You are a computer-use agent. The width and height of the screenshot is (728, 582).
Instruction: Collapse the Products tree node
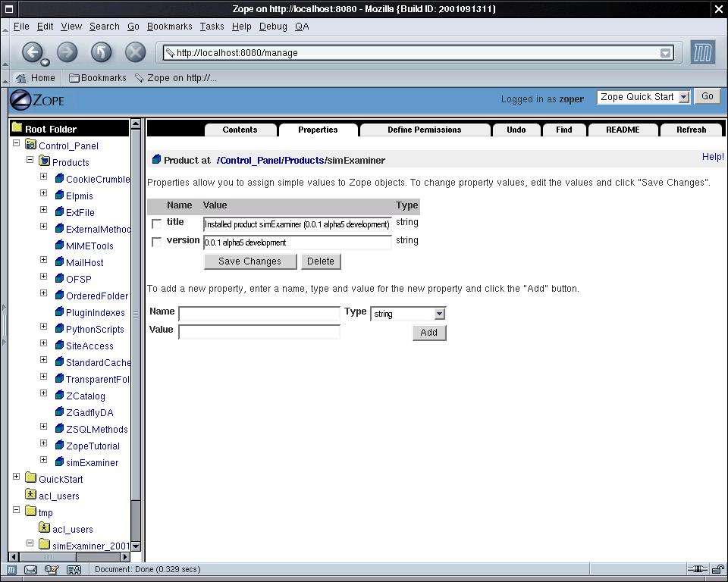tap(30, 160)
